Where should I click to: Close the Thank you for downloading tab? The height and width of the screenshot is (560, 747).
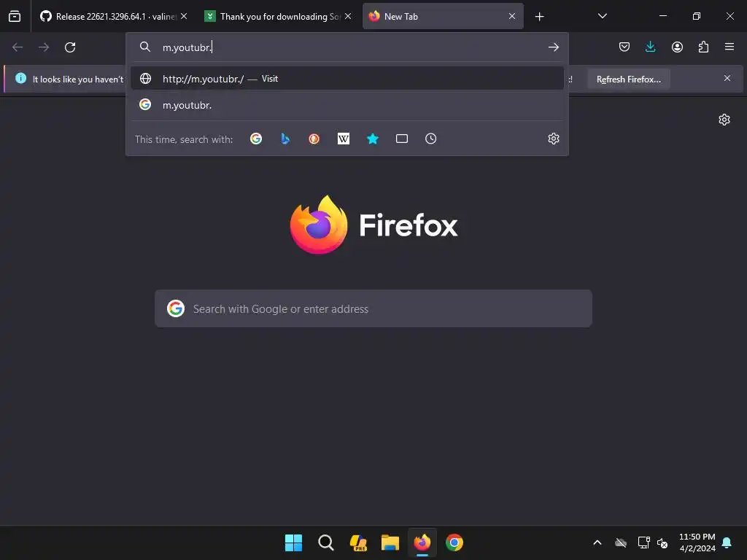click(x=348, y=16)
